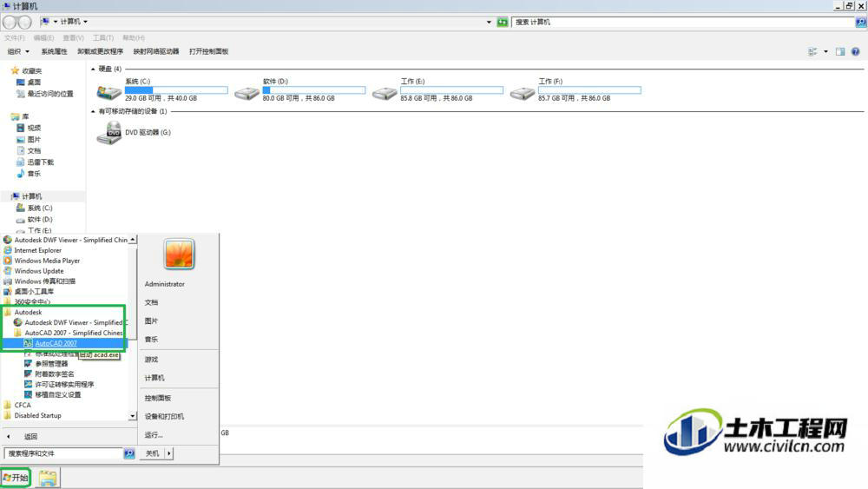Click the 搜索 计算机 search field

click(x=683, y=23)
